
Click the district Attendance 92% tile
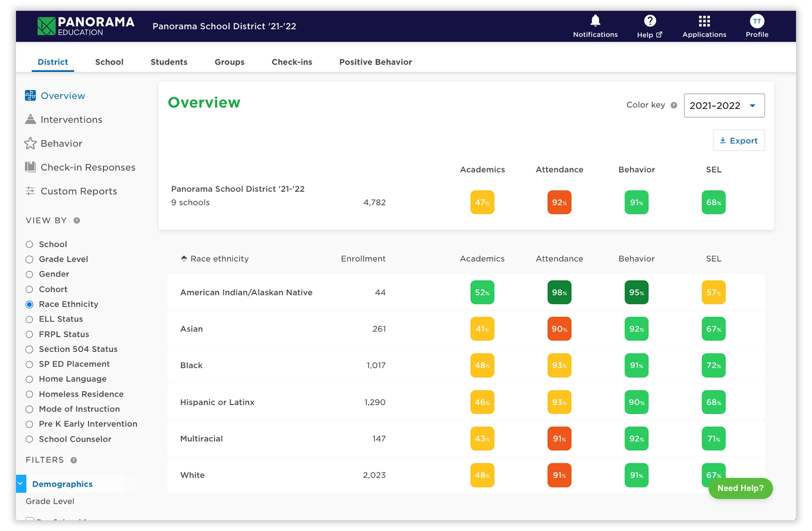tap(559, 202)
